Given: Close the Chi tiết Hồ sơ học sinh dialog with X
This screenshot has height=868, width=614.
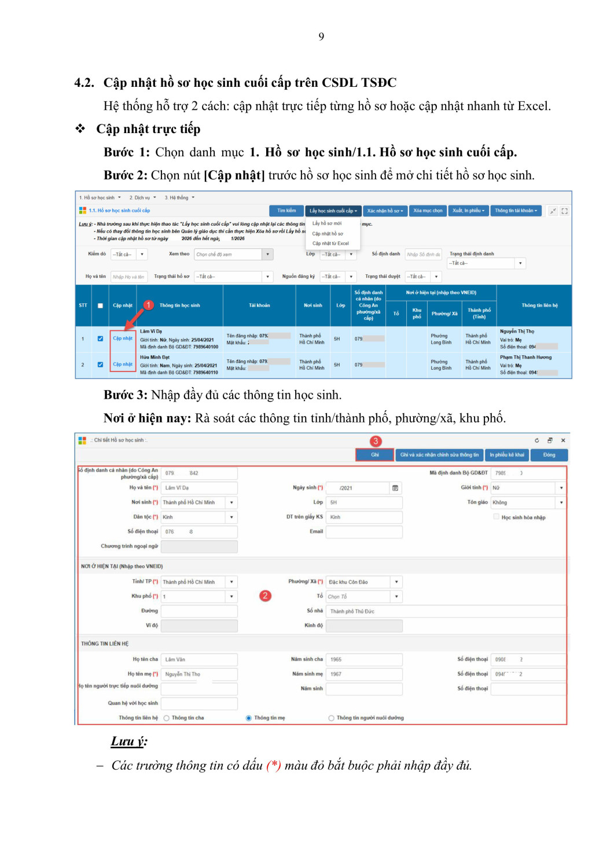Looking at the screenshot, I should click(x=563, y=440).
